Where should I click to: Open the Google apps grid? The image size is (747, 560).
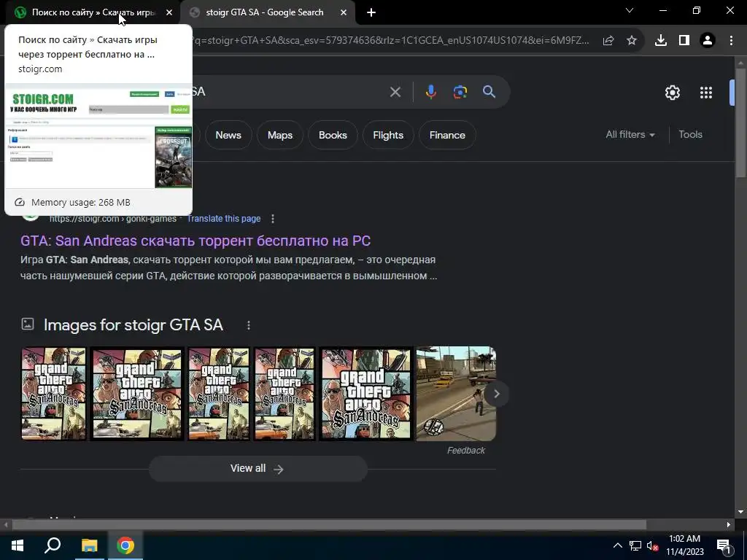706,93
